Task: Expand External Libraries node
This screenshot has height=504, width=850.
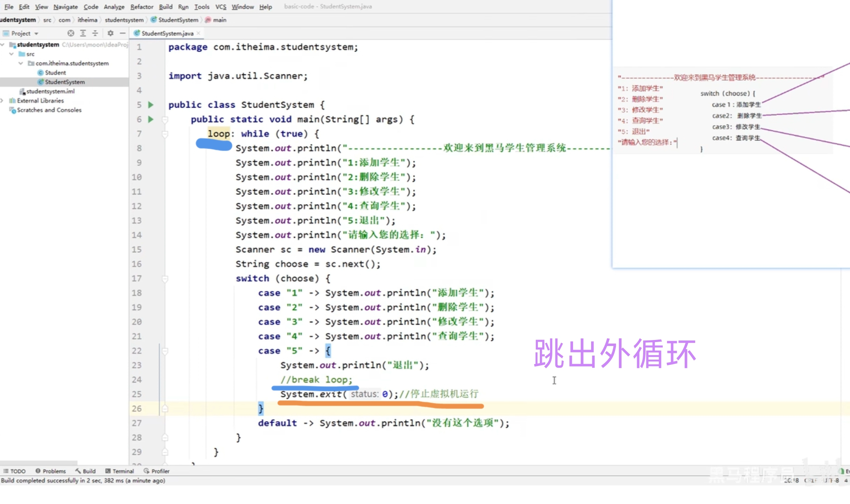Action: pos(3,100)
